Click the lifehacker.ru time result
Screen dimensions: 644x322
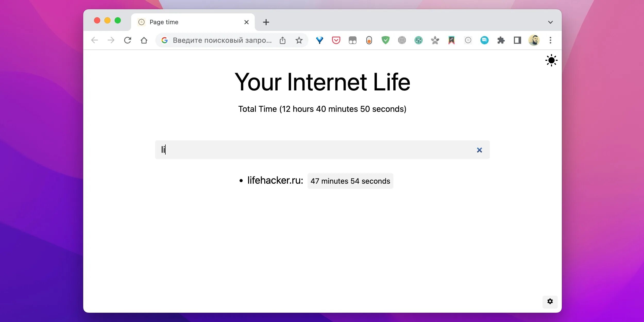tap(350, 181)
